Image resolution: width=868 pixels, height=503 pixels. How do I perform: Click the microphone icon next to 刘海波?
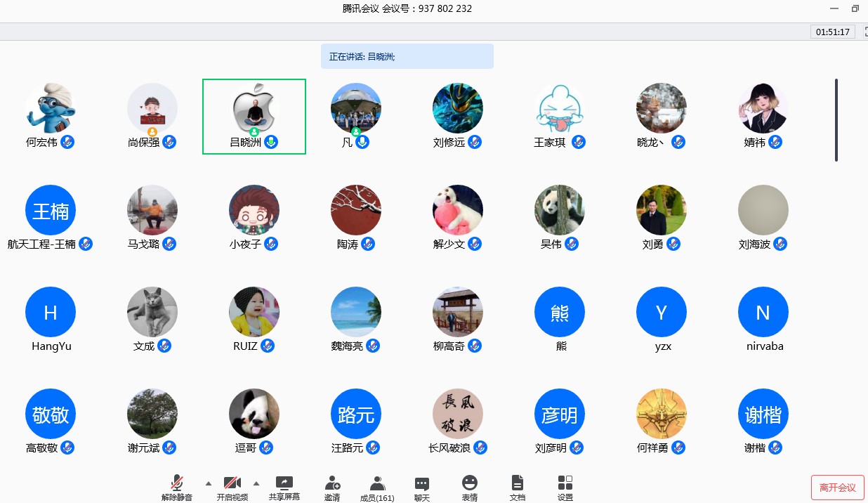[x=780, y=244]
